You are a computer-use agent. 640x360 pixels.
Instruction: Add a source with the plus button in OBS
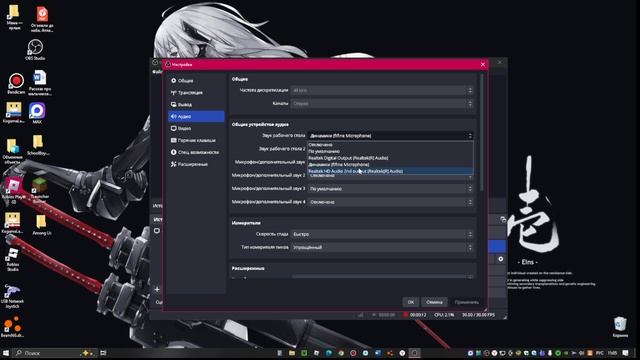click(157, 289)
